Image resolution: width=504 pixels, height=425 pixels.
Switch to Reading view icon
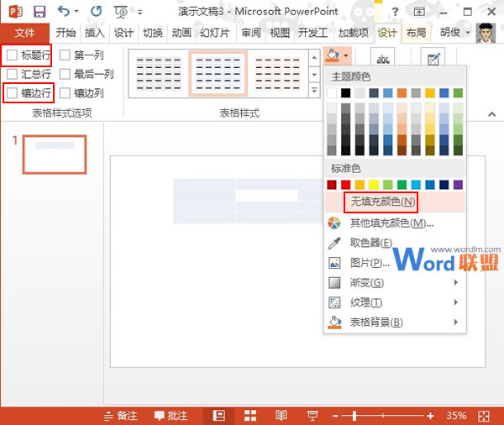coord(281,416)
